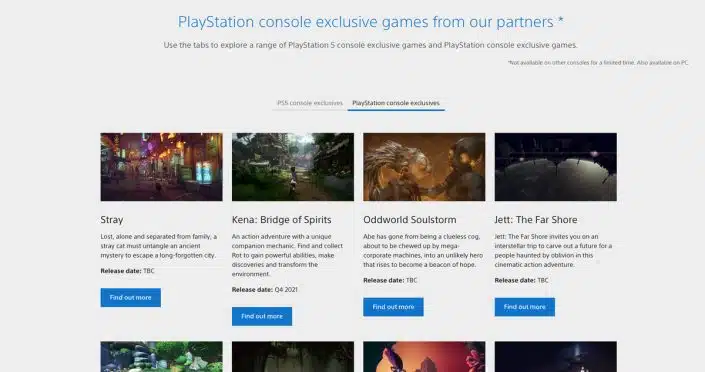Select the PlayStation console exclusives tab
The height and width of the screenshot is (372, 705).
tap(396, 103)
